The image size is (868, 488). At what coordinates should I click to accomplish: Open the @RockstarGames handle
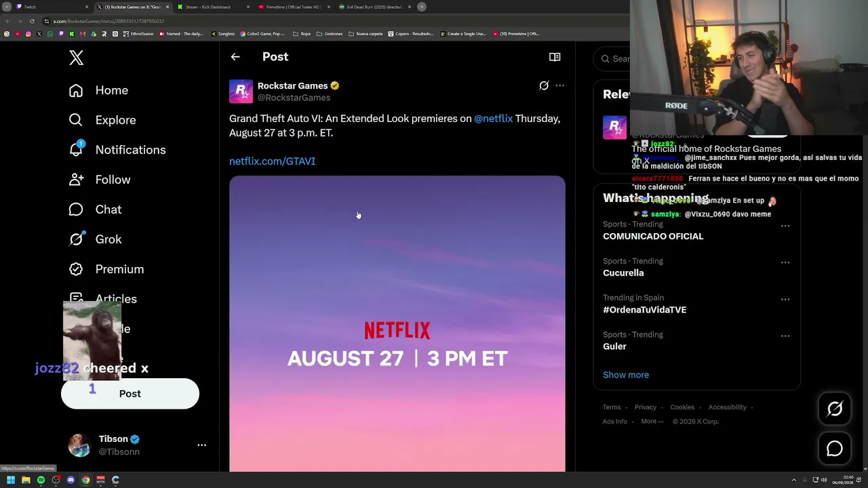pyautogui.click(x=294, y=98)
